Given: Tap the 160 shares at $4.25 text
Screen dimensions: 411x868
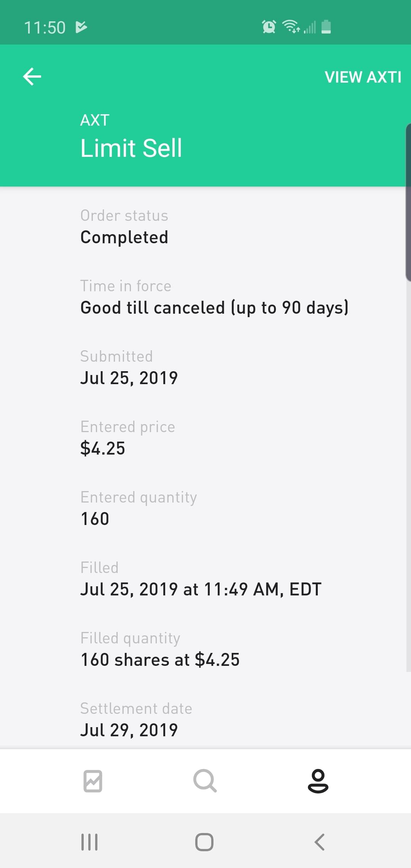Looking at the screenshot, I should 160,660.
